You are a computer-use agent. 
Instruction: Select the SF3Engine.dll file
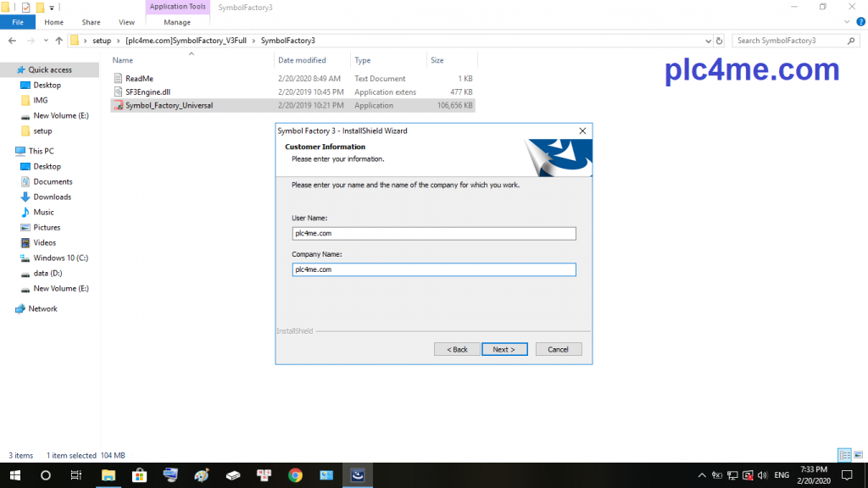click(147, 91)
